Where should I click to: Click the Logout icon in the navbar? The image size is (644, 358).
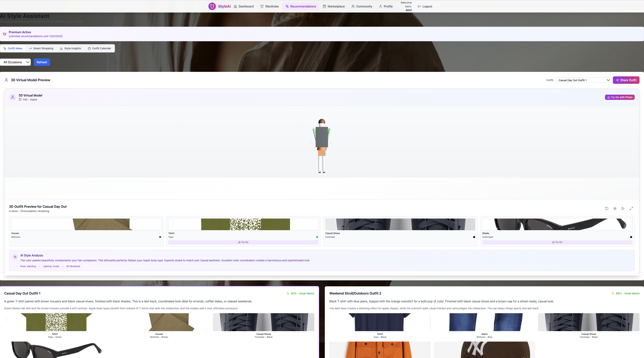[419, 7]
